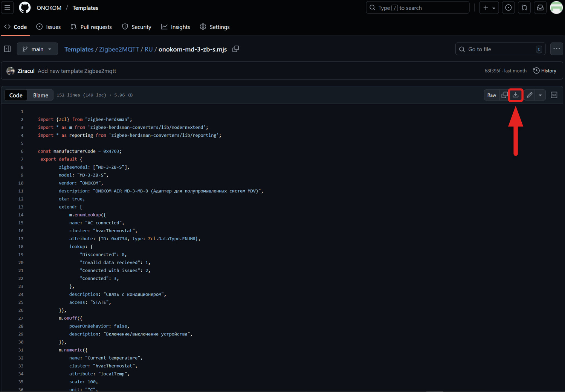Go to GitHub home via the logo
Image resolution: width=565 pixels, height=392 pixels.
pyautogui.click(x=25, y=8)
